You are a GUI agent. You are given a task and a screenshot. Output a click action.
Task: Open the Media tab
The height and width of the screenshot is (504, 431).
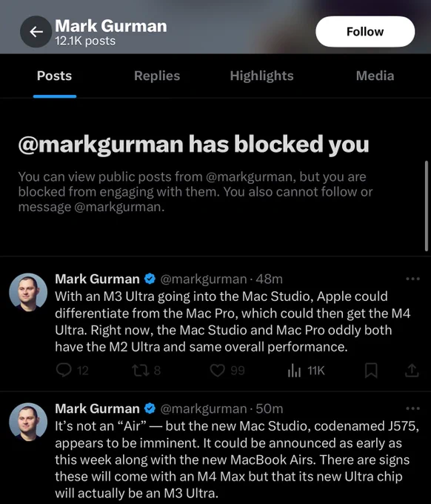(375, 76)
